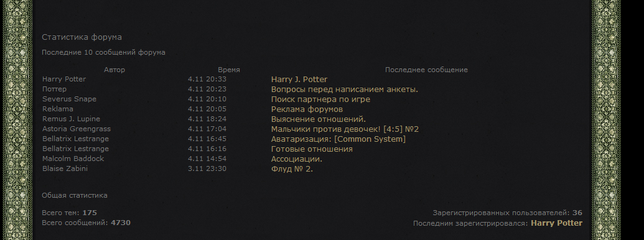The image size is (644, 240).
Task: Open 'Вопросы перед написанием анкеты.' topic
Action: point(345,90)
